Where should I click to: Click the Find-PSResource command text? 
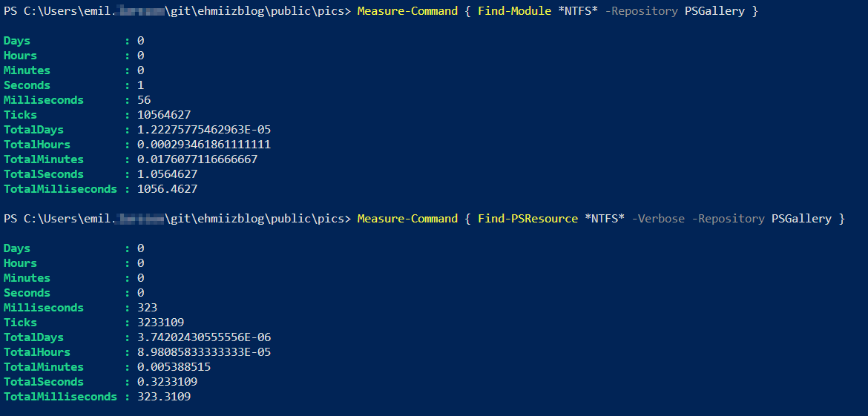click(527, 219)
